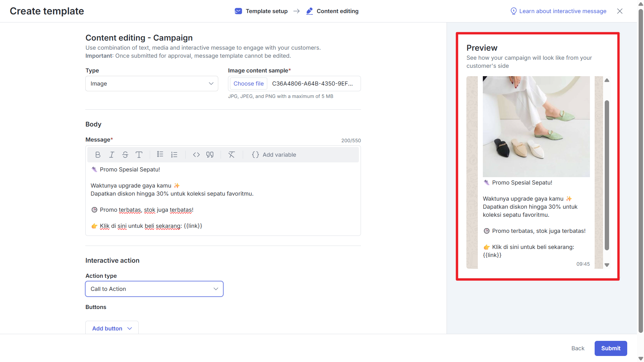Select the Content editing step

(x=332, y=11)
